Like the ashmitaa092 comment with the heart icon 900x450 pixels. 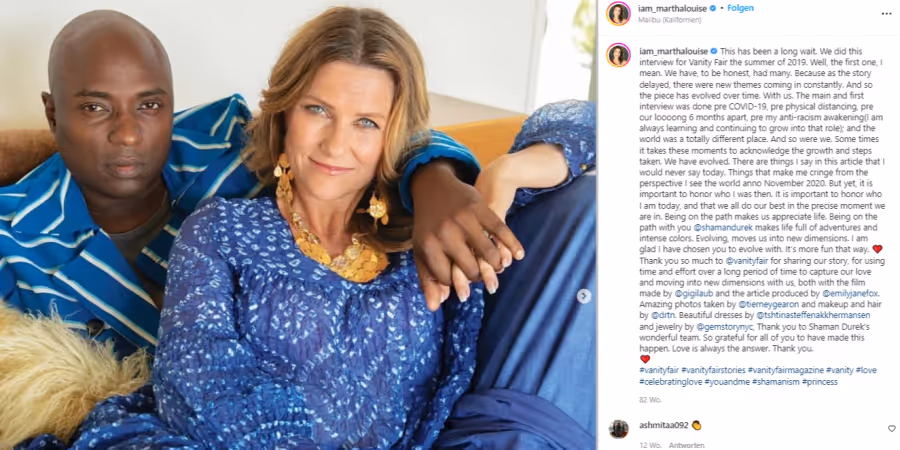point(891,428)
